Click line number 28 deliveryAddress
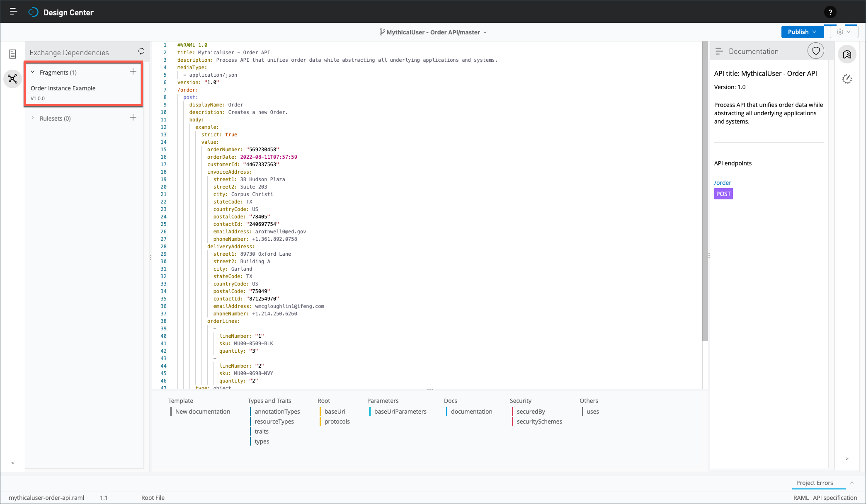 pyautogui.click(x=163, y=247)
